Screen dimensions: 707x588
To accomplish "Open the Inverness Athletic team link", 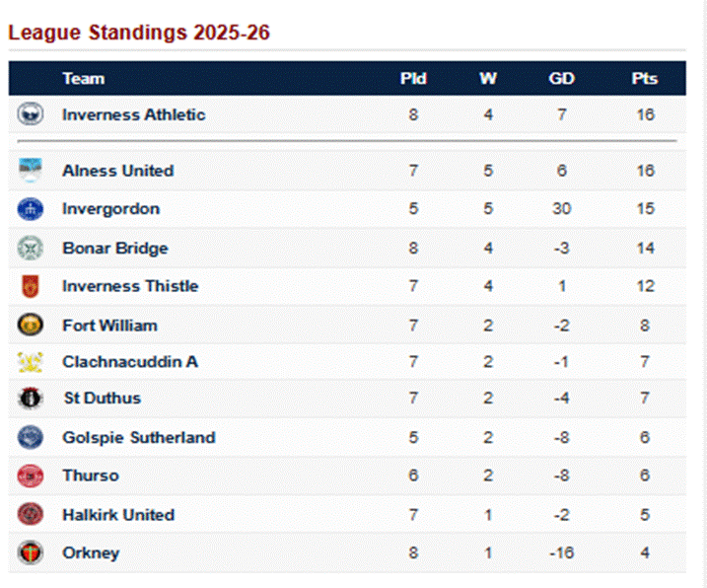I will point(133,114).
